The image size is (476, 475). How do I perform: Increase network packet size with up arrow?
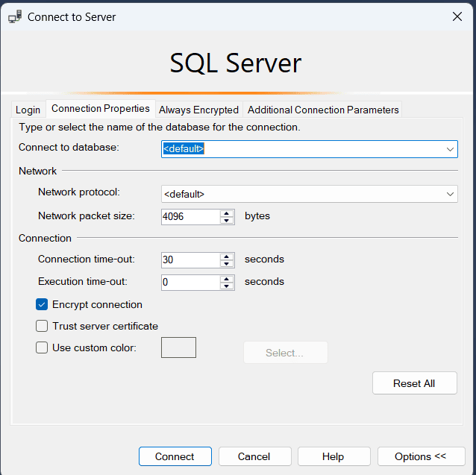tap(228, 213)
